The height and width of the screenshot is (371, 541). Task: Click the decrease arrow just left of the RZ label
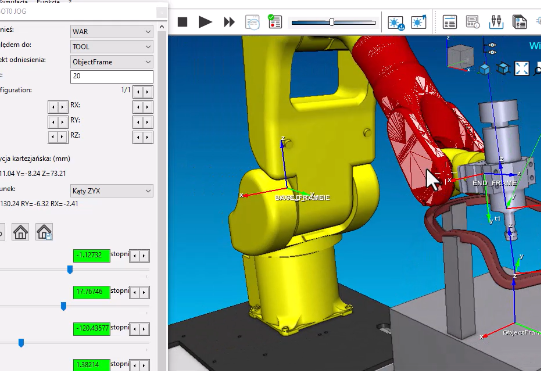tap(53, 137)
